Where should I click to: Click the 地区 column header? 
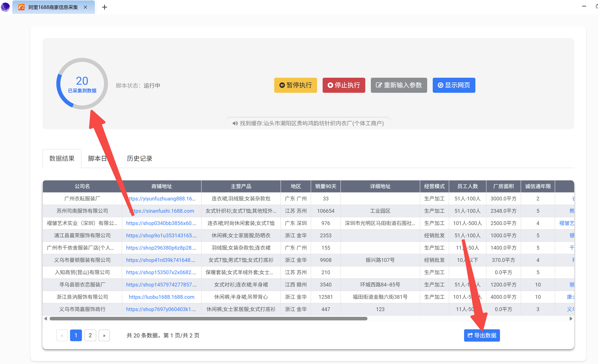(296, 186)
